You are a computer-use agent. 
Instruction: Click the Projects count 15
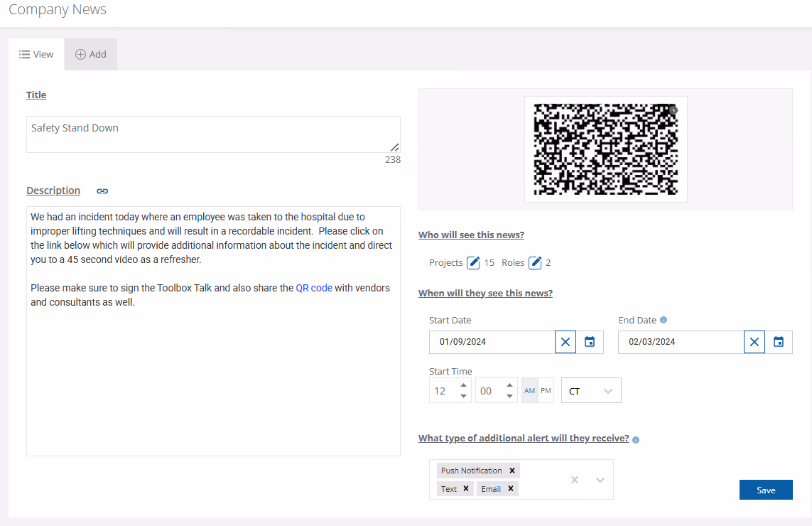[x=489, y=263]
